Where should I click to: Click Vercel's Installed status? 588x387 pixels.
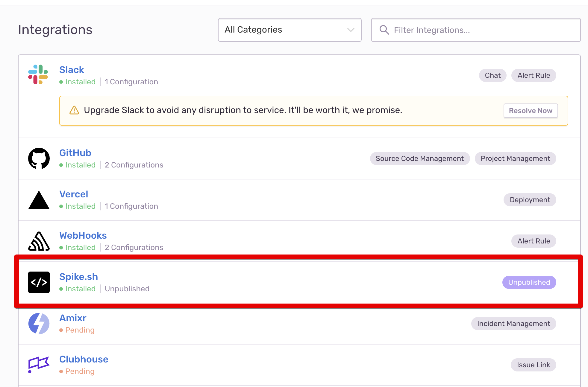click(78, 206)
